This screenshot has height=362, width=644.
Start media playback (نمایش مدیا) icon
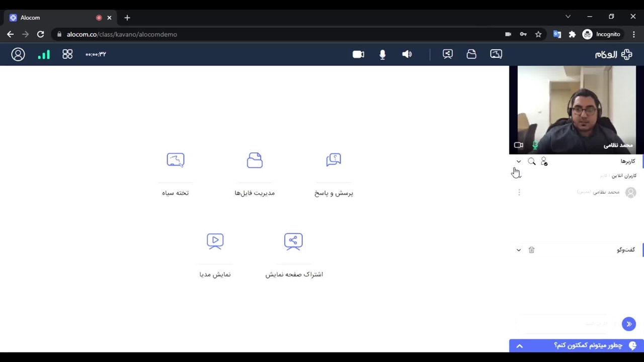click(215, 241)
